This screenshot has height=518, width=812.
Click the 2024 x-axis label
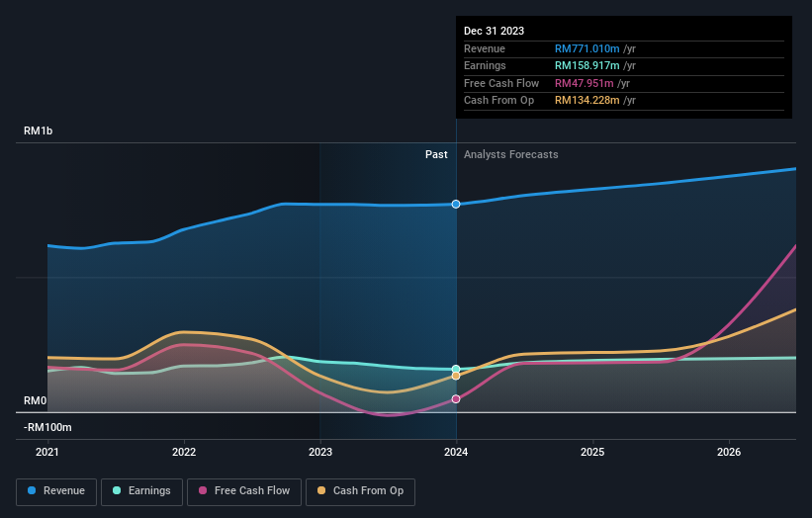(x=456, y=452)
